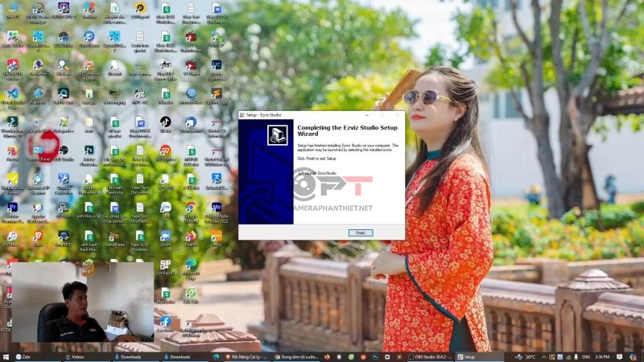Open the Google Keep yellow desktop shortcut
The height and width of the screenshot is (362, 644).
click(12, 183)
